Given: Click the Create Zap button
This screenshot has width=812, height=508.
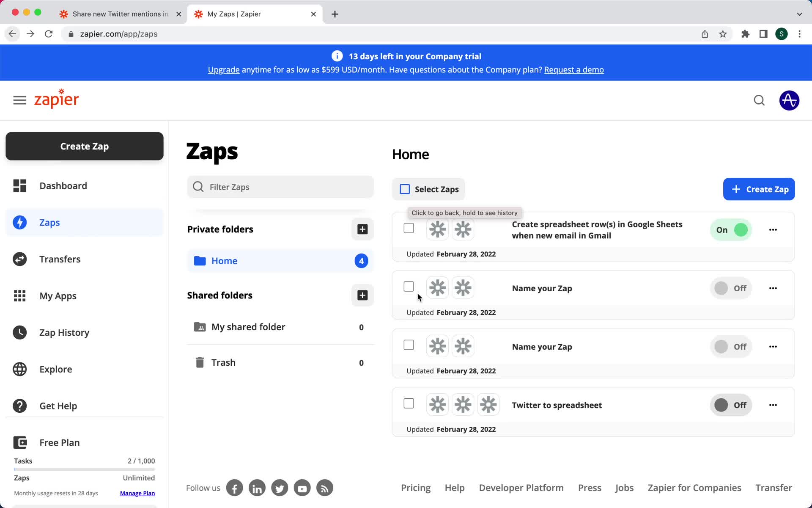Looking at the screenshot, I should [x=759, y=188].
